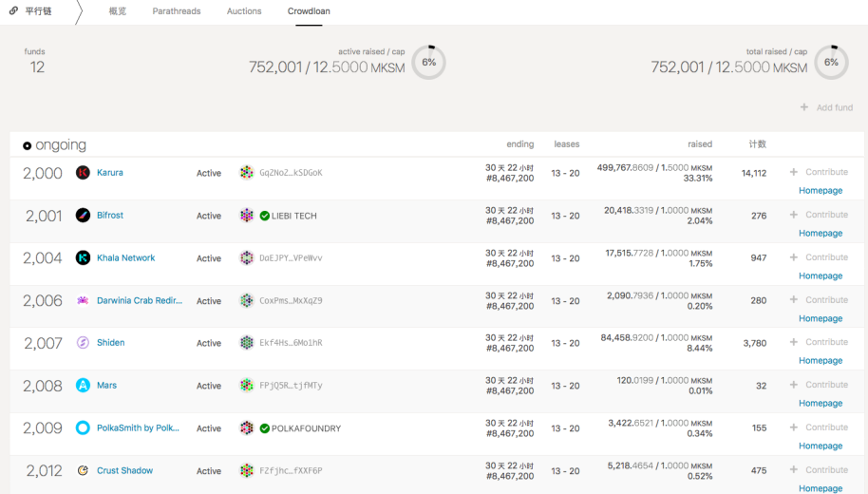Click green verified checkmark for LIEBI TECH
The image size is (868, 494).
pos(265,216)
